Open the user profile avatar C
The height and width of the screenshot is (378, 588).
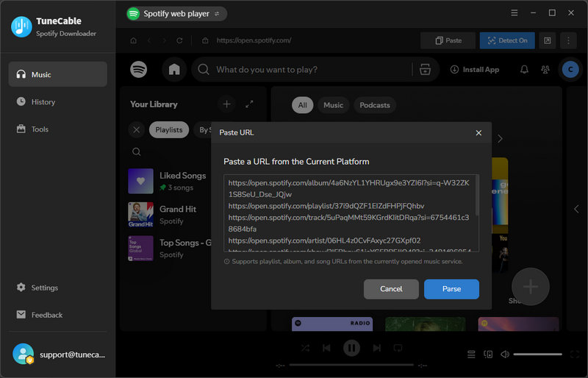click(x=570, y=69)
